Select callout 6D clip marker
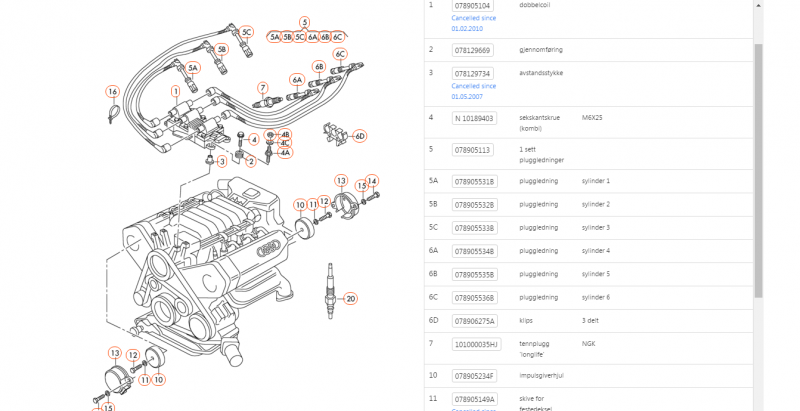The width and height of the screenshot is (800, 411). [360, 136]
